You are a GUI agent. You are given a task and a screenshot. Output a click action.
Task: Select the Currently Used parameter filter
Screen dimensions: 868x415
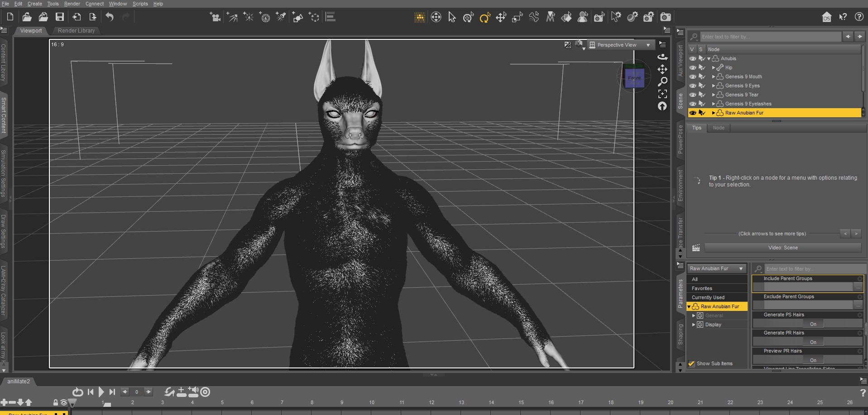pos(716,297)
